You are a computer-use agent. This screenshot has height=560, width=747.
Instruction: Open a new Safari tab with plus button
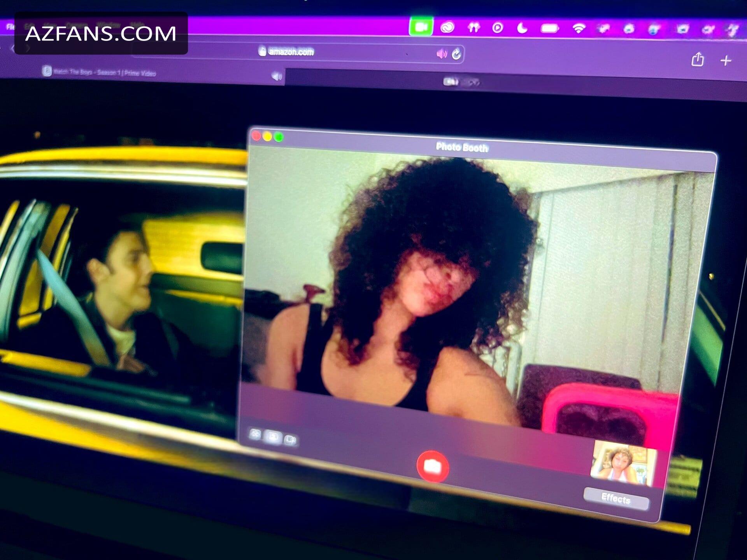pos(726,61)
